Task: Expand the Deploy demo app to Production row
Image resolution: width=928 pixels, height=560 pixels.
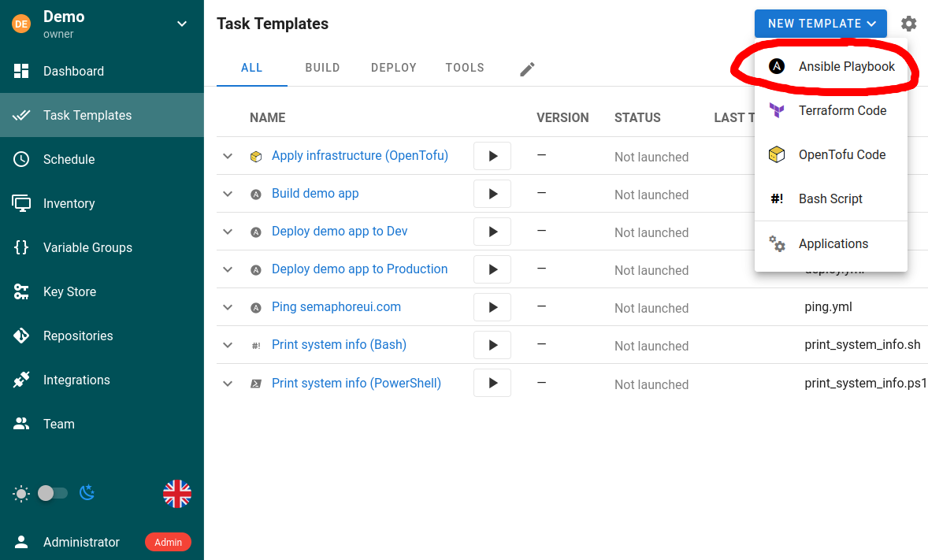Action: tap(228, 269)
